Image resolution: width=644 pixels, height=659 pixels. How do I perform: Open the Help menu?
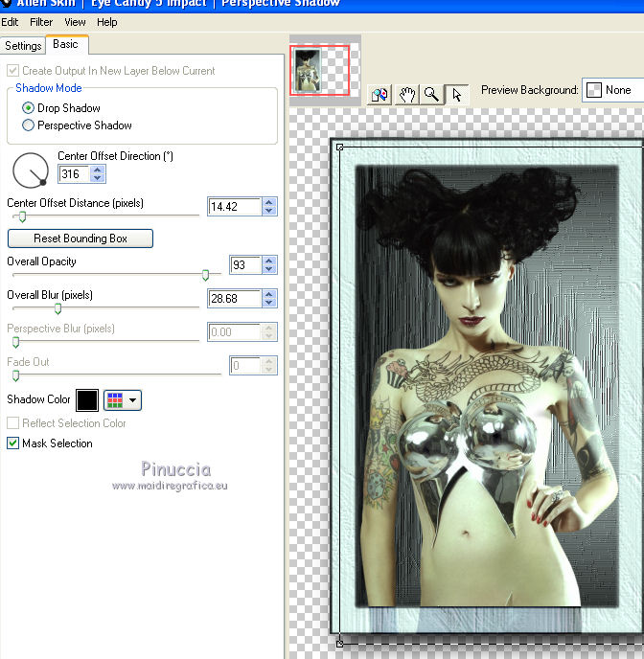107,22
